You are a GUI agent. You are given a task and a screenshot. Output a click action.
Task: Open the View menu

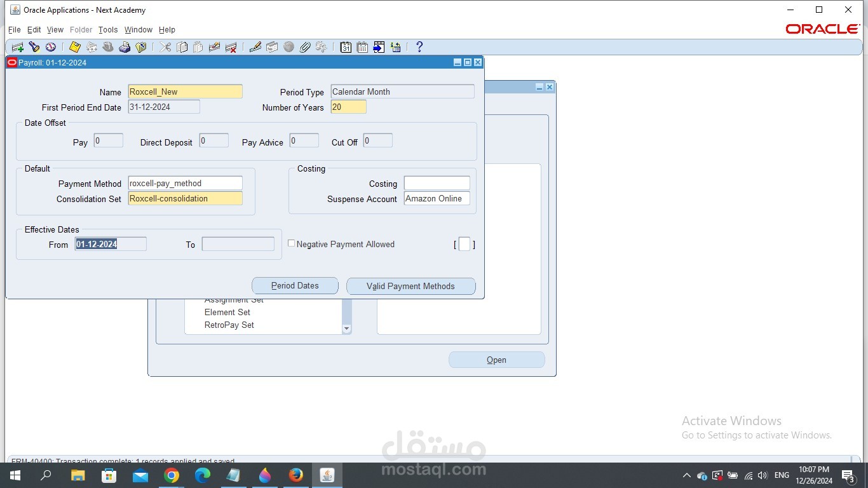point(55,30)
